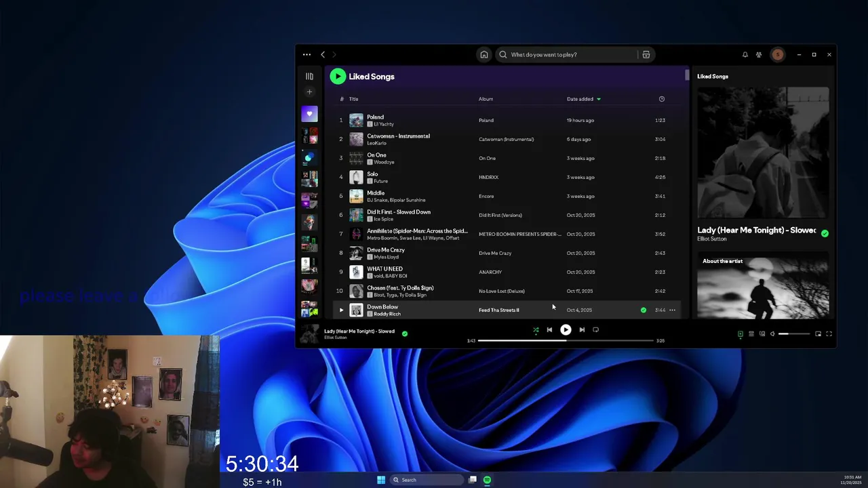Sort by the duration clock icon

(662, 99)
